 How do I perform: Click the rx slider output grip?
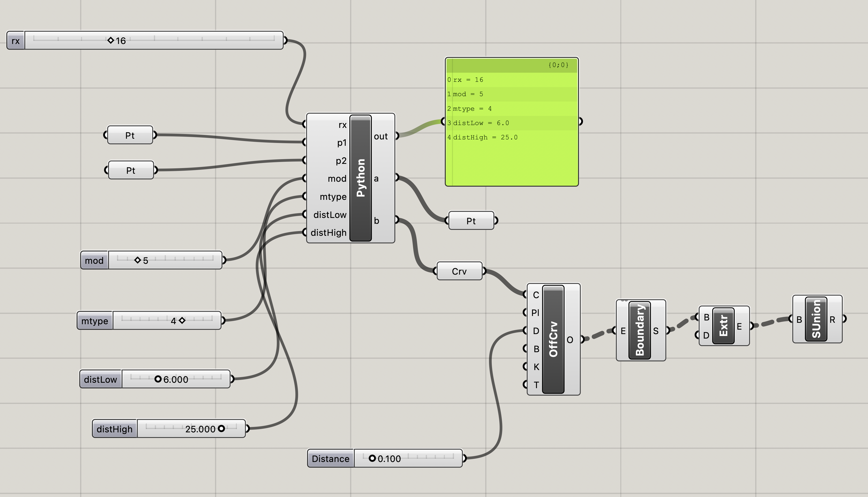pyautogui.click(x=286, y=40)
